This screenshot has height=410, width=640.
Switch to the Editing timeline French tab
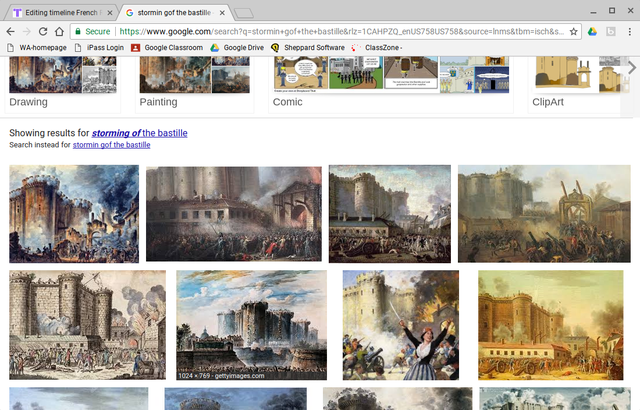tap(61, 13)
